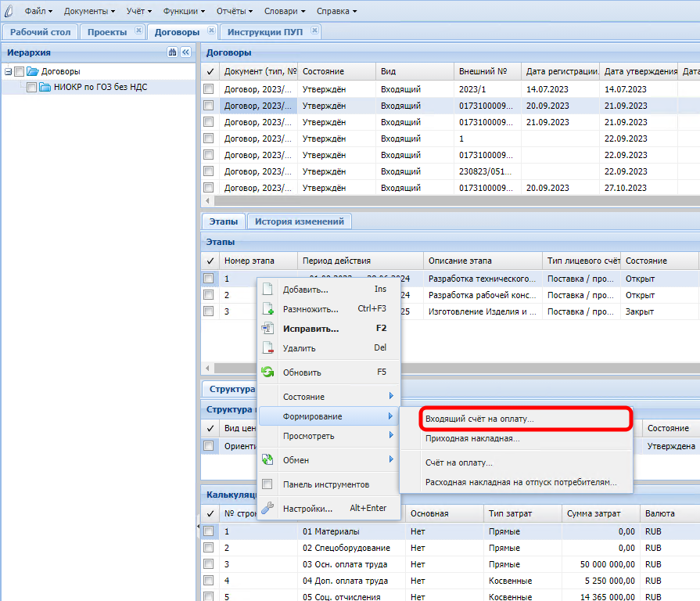Image resolution: width=700 pixels, height=601 pixels.
Task: Click the Настройки wrench icon
Action: coord(267,509)
